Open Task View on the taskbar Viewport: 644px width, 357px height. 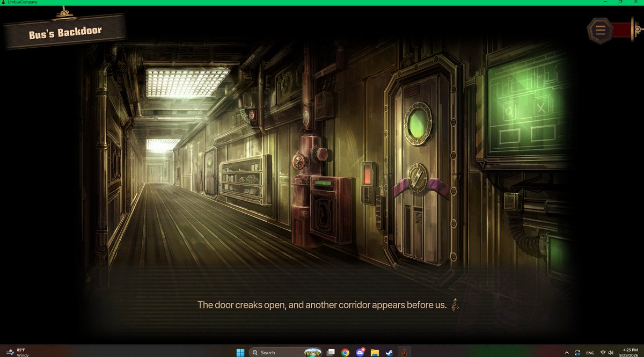pos(331,352)
